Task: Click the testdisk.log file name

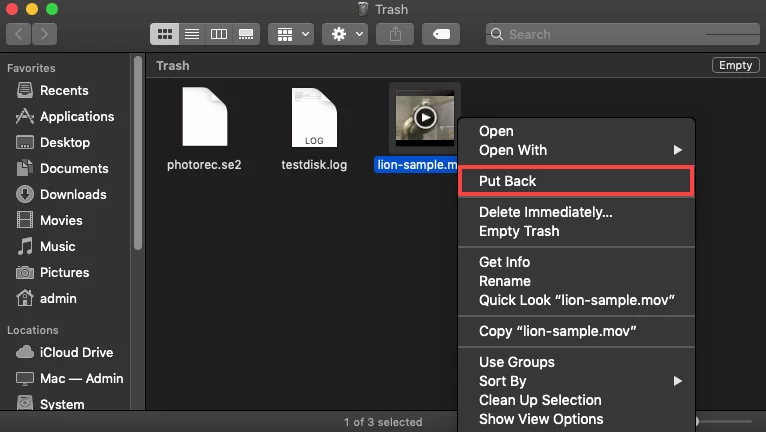Action: click(x=314, y=165)
